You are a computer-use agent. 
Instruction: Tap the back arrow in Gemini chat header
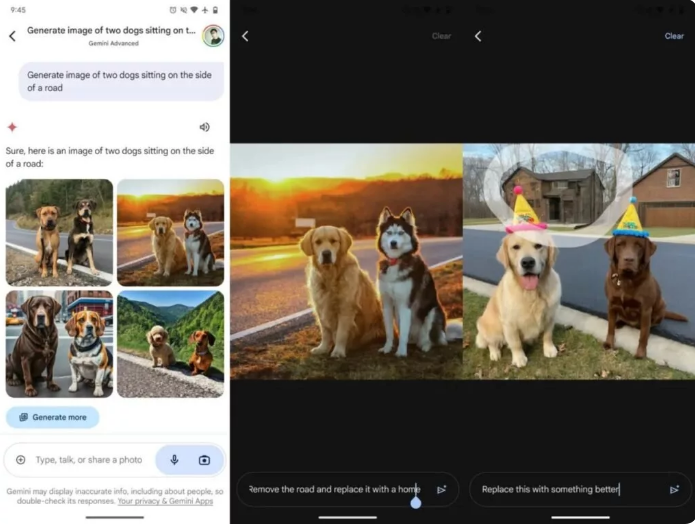(12, 36)
